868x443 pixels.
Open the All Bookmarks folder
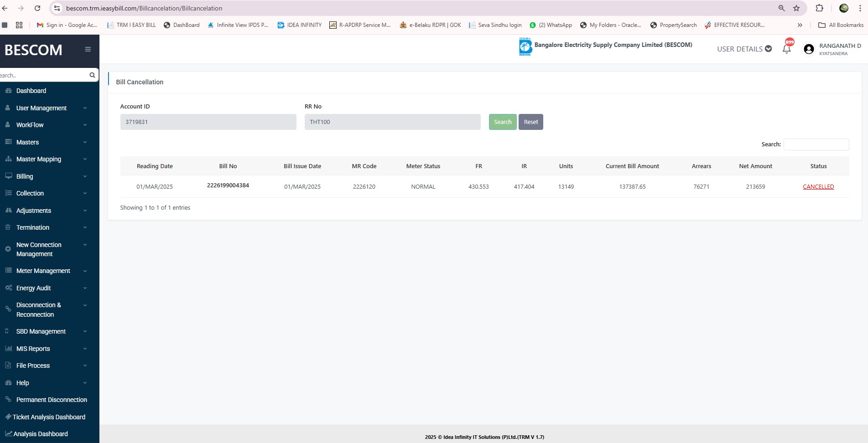click(x=841, y=25)
